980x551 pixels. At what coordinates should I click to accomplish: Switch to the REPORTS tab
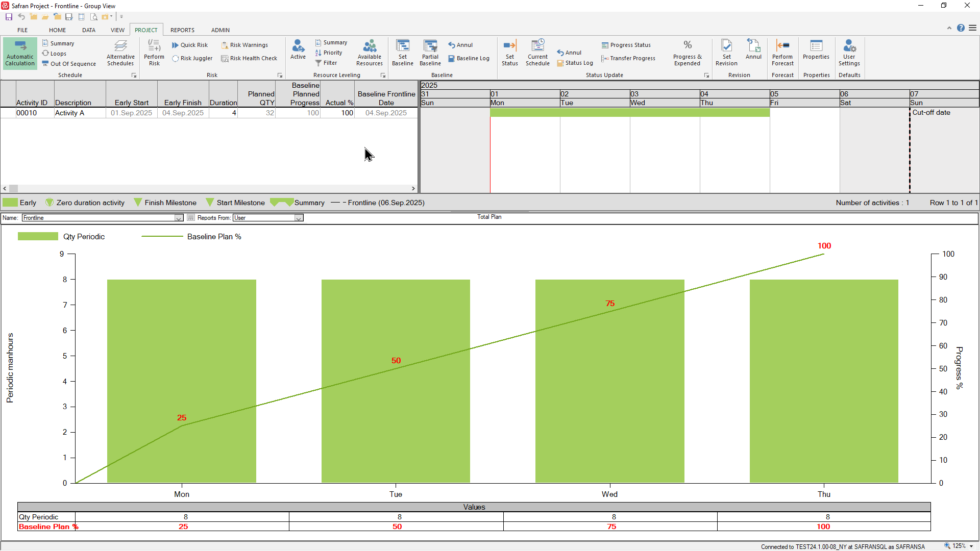182,30
